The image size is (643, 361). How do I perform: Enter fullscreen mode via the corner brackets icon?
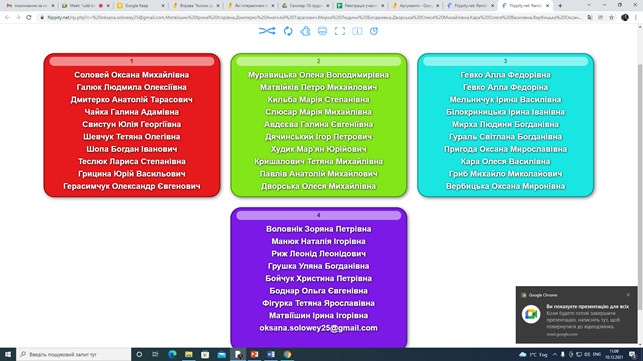[x=340, y=31]
